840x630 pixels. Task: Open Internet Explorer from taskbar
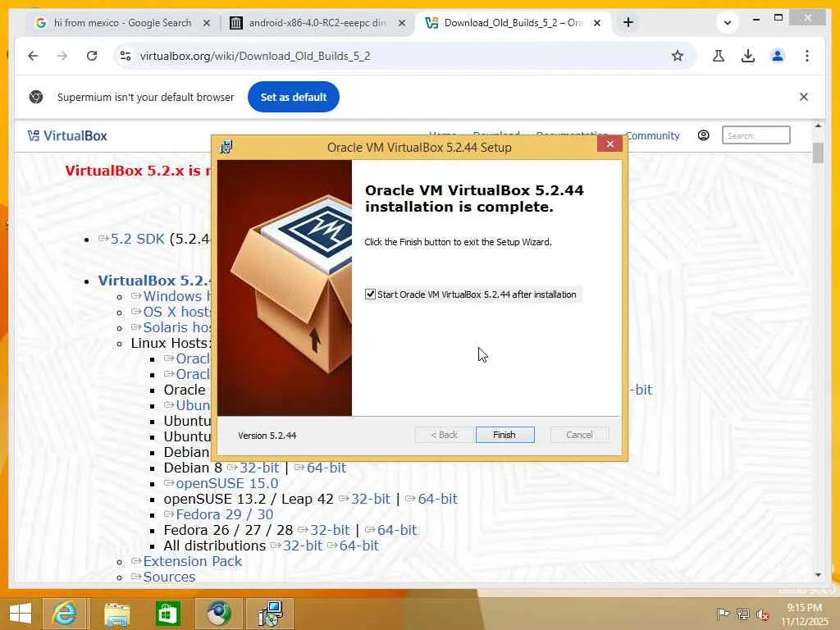[64, 614]
